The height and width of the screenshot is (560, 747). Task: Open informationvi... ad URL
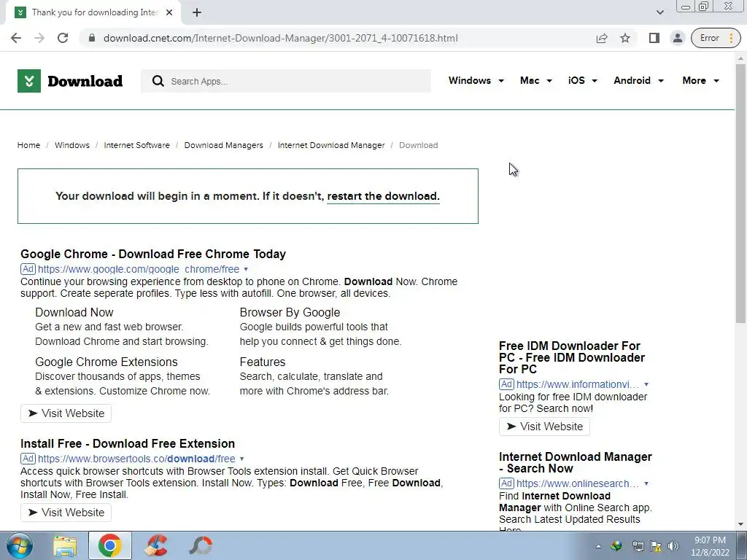click(578, 384)
